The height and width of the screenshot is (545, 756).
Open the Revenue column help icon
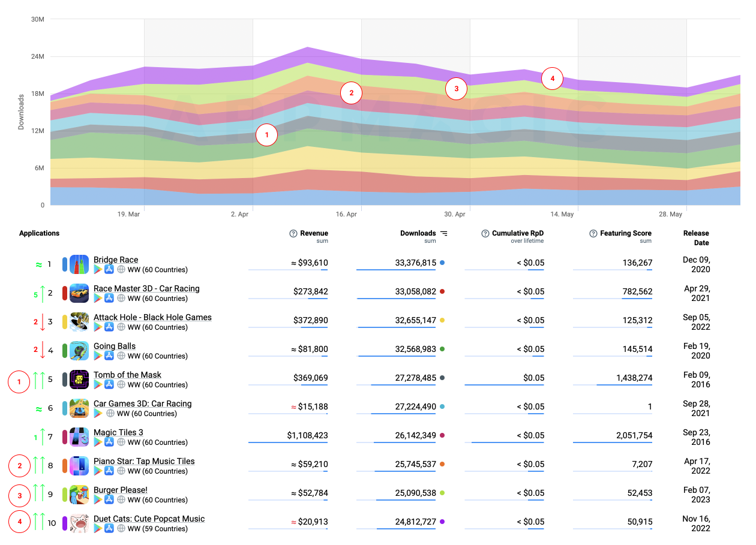coord(293,233)
